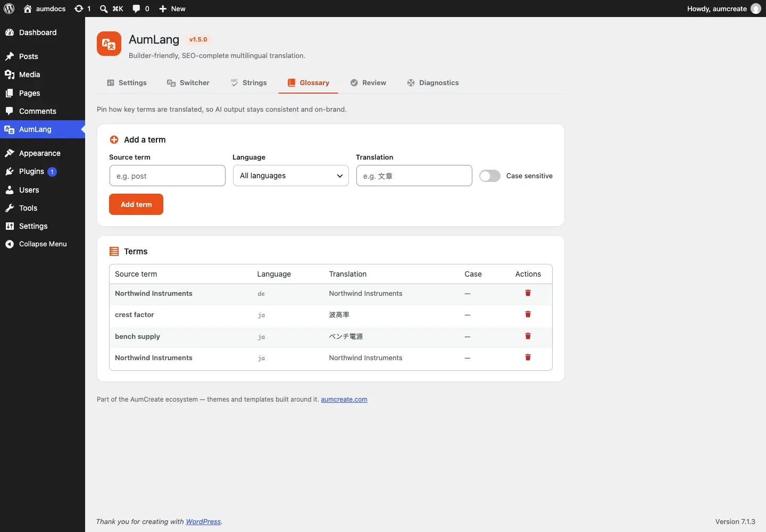The image size is (766, 532).
Task: Click the AumLang plugin logo
Action: [109, 44]
